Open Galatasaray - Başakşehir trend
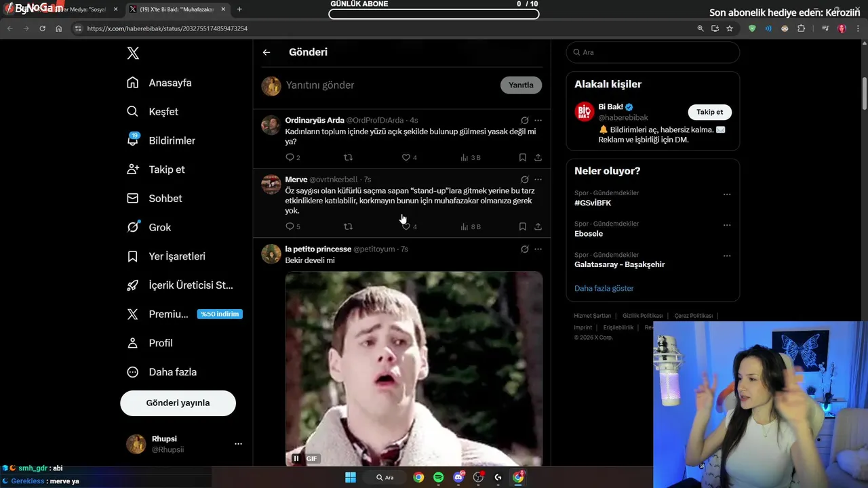Image resolution: width=868 pixels, height=488 pixels. [x=619, y=264]
